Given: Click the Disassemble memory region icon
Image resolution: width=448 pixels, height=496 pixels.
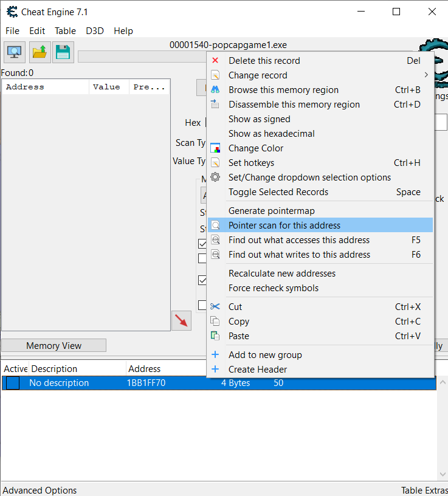Looking at the screenshot, I should pos(215,104).
